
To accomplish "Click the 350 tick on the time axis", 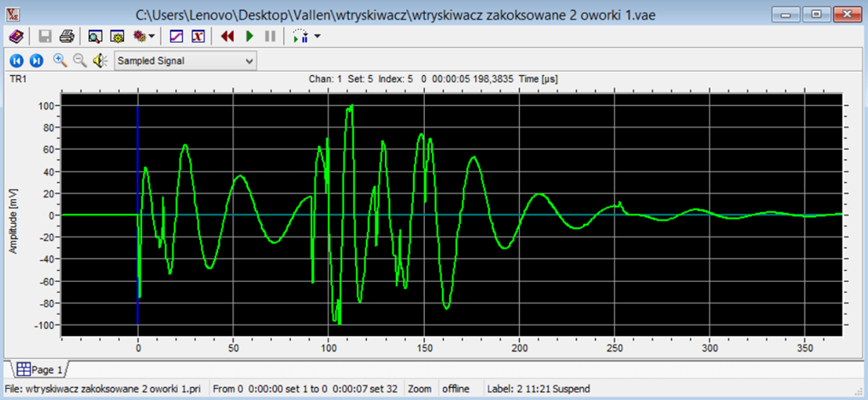I will coord(805,349).
